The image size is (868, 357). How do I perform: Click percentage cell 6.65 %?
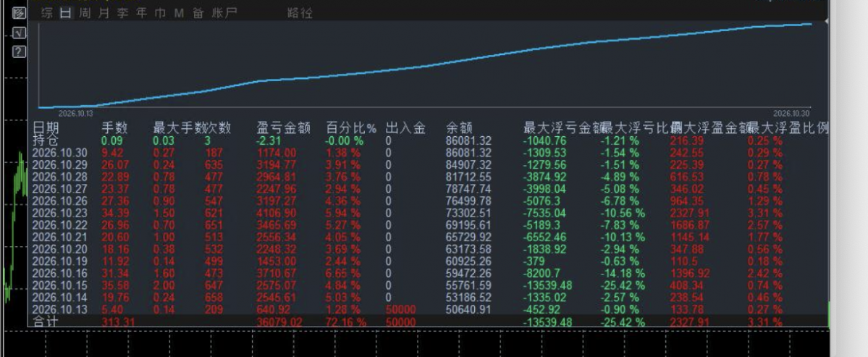343,274
